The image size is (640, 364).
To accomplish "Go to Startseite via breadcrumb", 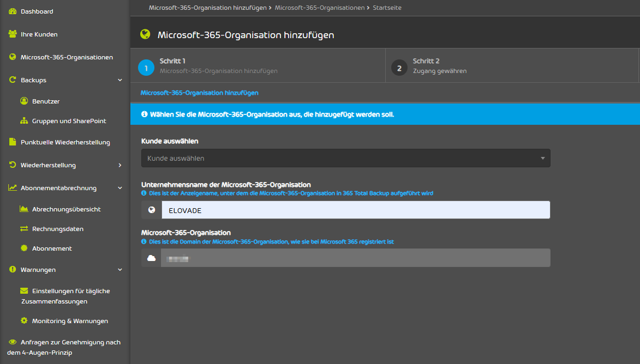I will (387, 8).
